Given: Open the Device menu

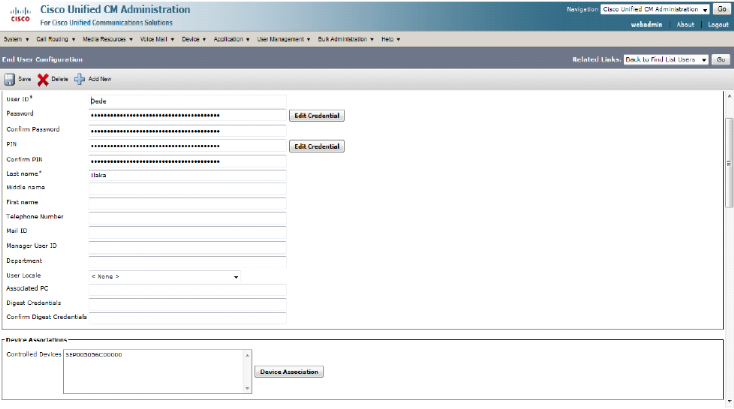Looking at the screenshot, I should [194, 39].
